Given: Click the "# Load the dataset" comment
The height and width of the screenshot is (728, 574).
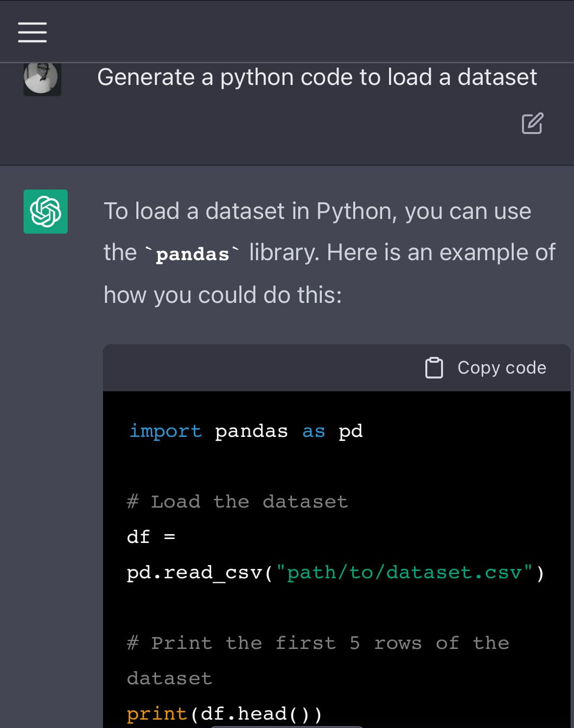Looking at the screenshot, I should point(237,502).
